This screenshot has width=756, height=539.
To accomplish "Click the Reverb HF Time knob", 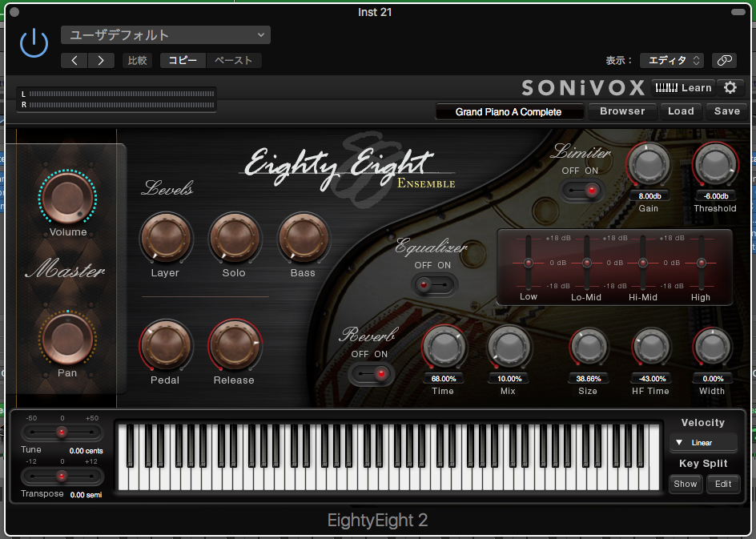I will 651,347.
